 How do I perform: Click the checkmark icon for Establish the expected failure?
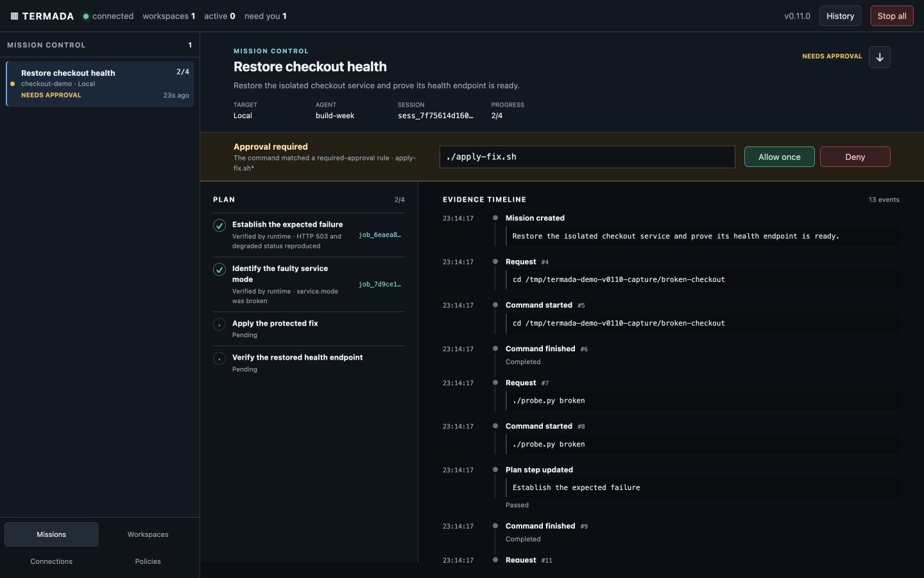(219, 225)
